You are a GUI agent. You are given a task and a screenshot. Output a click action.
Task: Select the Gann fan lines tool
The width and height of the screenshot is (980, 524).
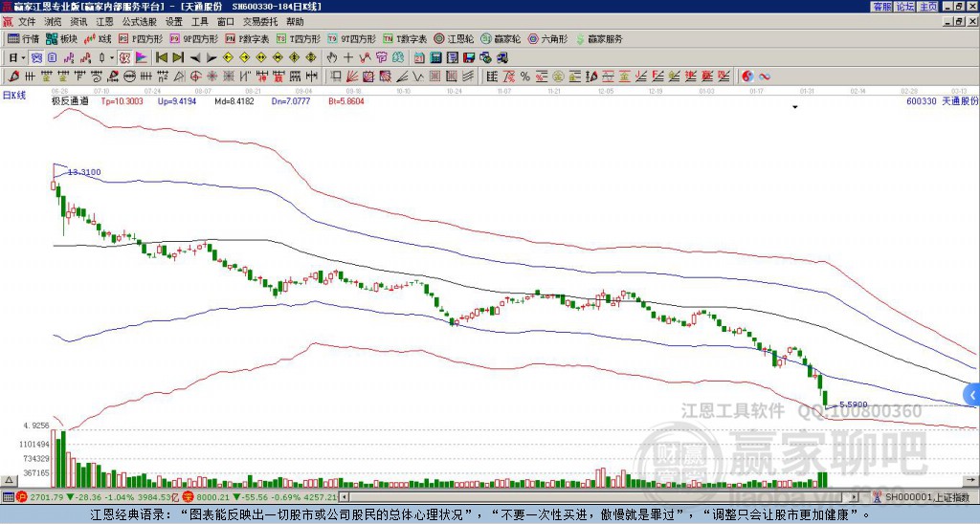(352, 76)
